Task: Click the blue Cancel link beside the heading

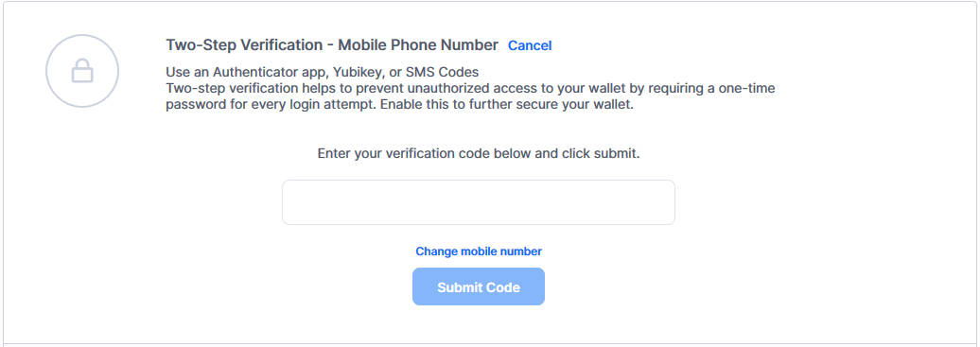Action: [x=530, y=45]
